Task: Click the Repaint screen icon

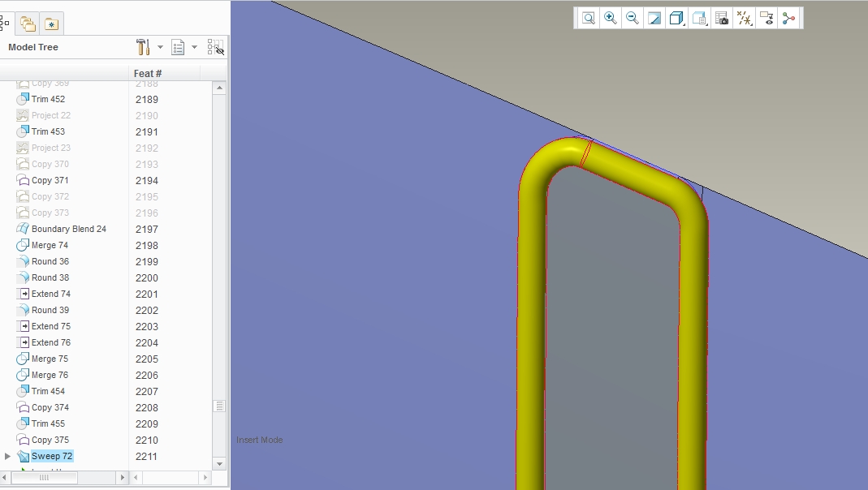Action: point(654,18)
